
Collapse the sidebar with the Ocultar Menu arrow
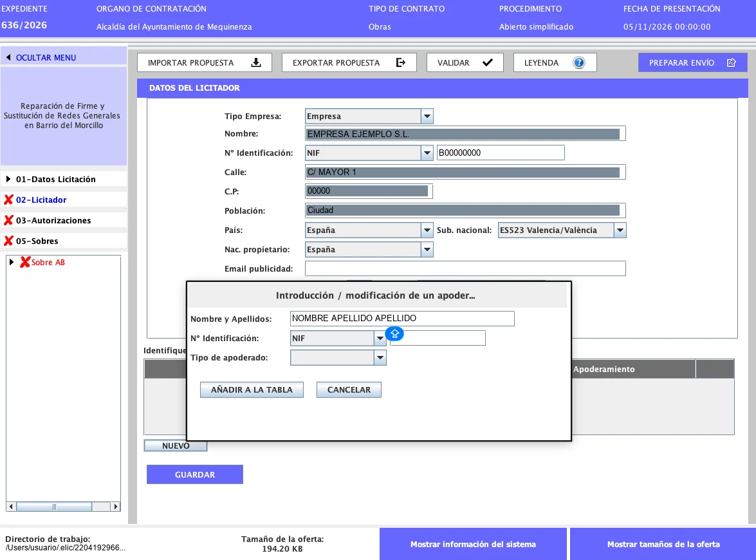coord(8,57)
